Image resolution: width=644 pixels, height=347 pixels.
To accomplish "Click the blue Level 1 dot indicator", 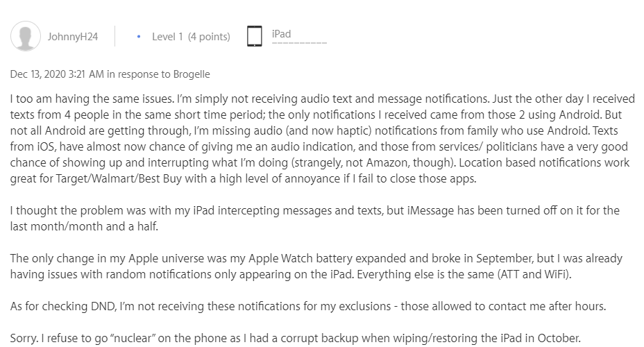I will click(139, 36).
